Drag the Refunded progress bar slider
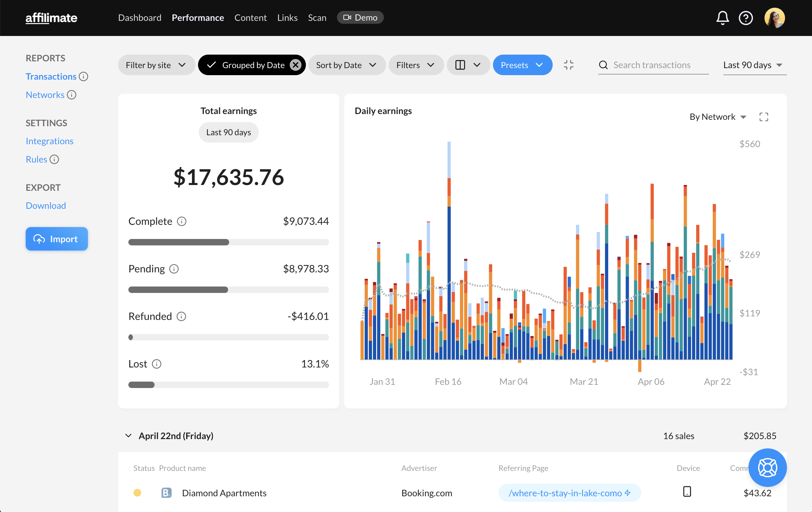 coord(131,337)
